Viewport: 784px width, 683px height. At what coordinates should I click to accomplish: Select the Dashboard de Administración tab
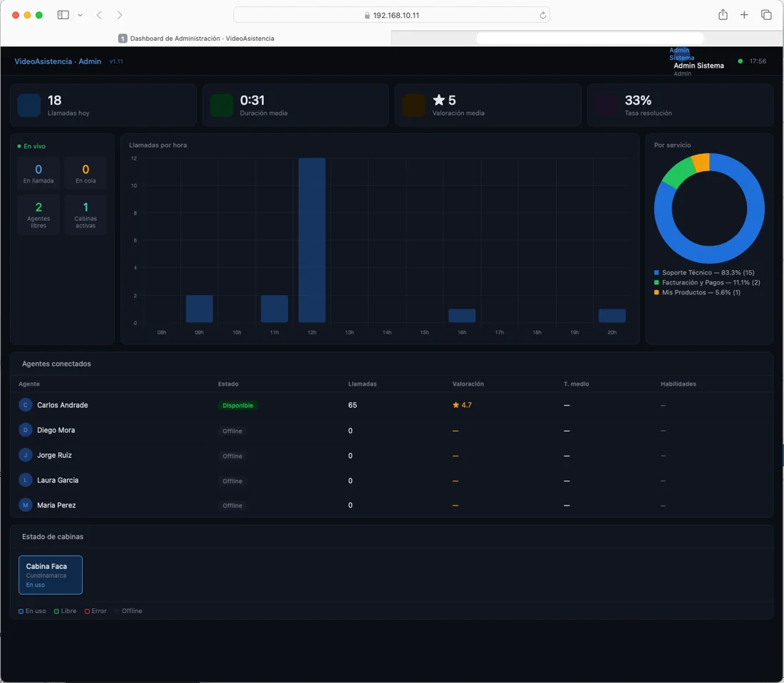pos(196,38)
